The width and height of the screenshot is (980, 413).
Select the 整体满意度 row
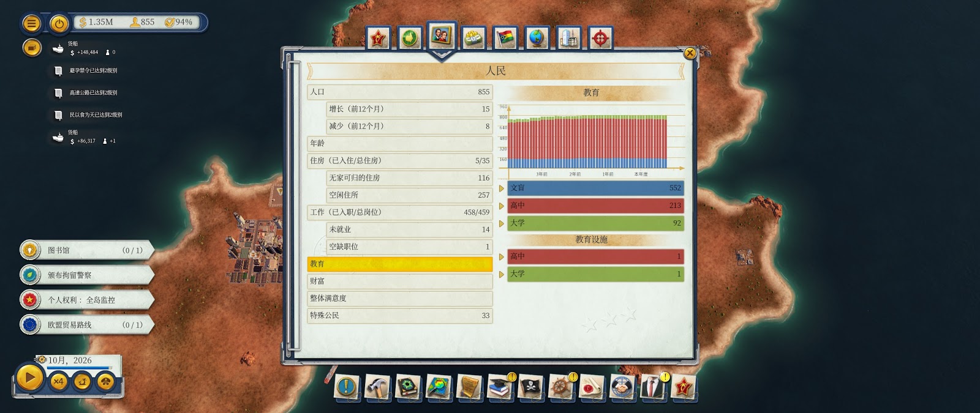(x=400, y=298)
